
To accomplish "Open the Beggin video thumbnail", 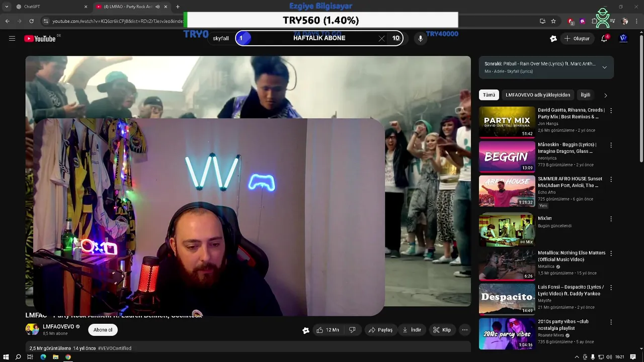I will [507, 156].
